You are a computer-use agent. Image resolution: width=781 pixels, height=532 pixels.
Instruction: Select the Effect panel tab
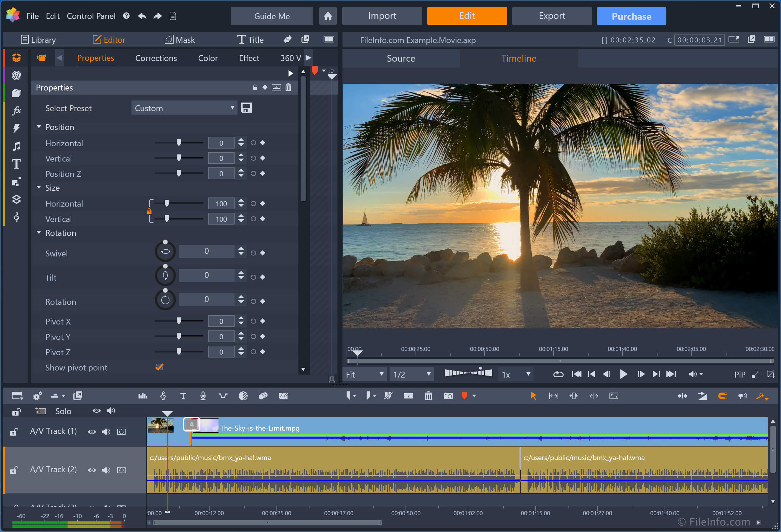[x=249, y=57]
